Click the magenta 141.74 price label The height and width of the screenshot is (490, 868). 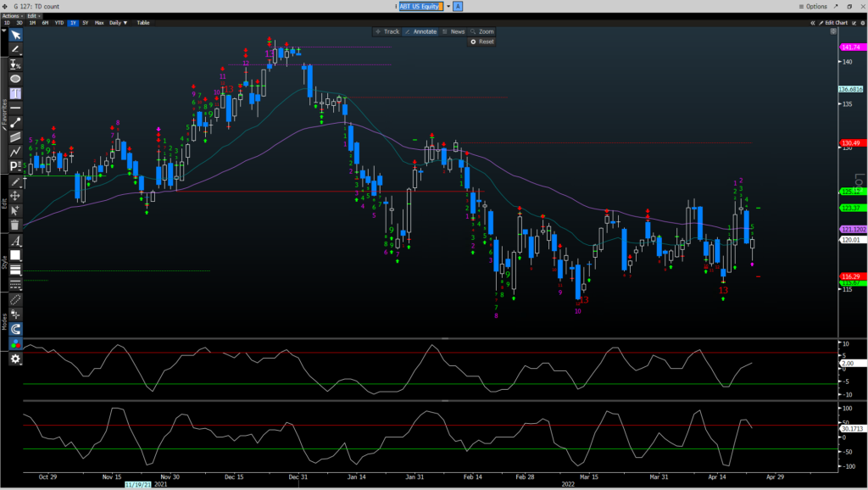(851, 47)
